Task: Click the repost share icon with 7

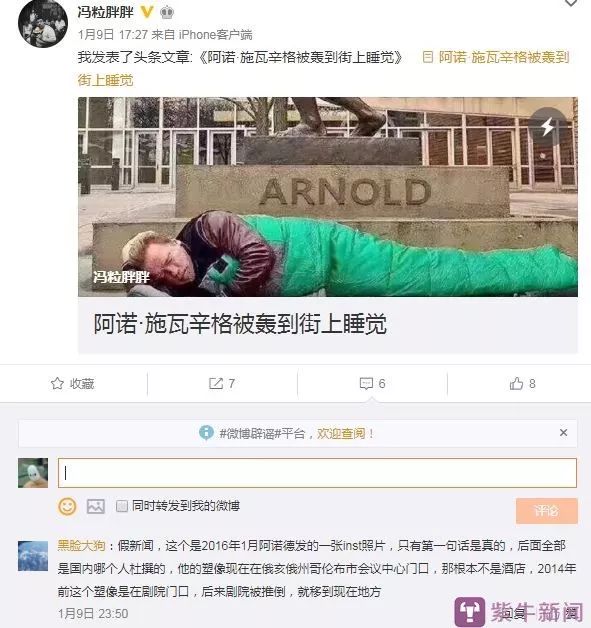Action: coord(216,384)
